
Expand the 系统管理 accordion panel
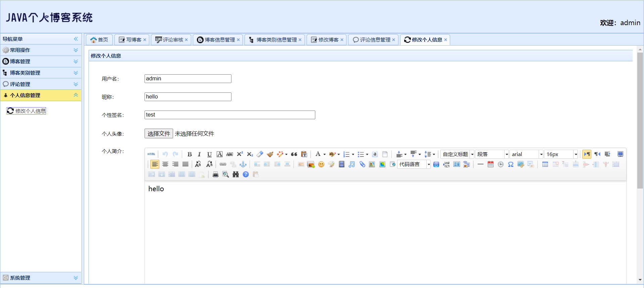click(x=41, y=278)
